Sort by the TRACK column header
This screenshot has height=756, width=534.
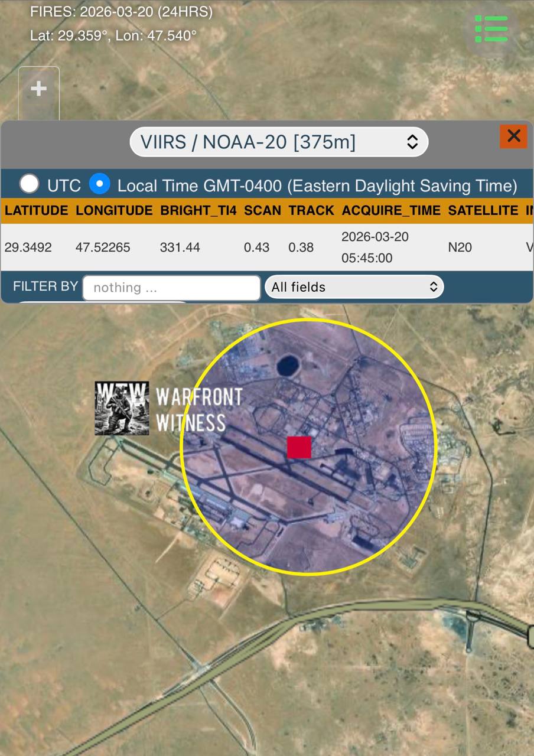[311, 210]
